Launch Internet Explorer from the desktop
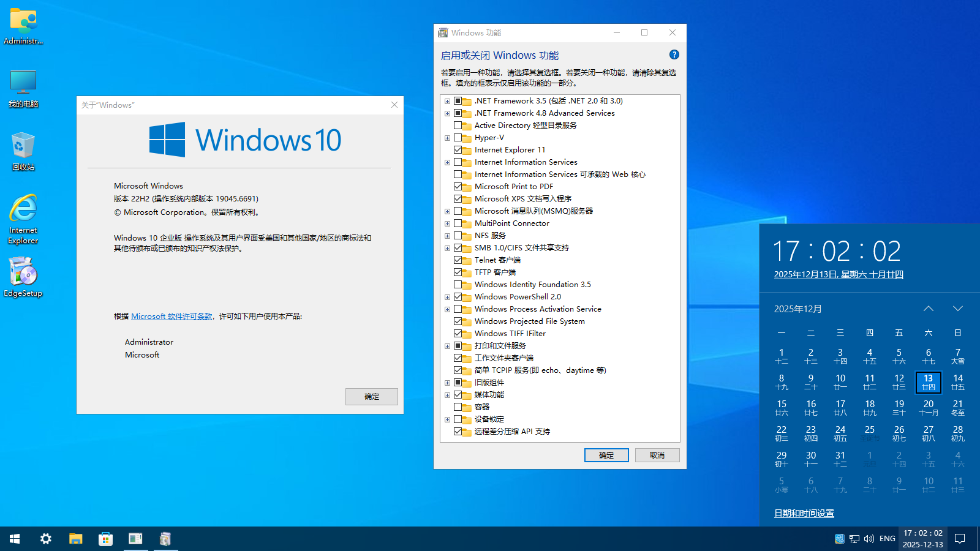980x551 pixels. pyautogui.click(x=23, y=219)
